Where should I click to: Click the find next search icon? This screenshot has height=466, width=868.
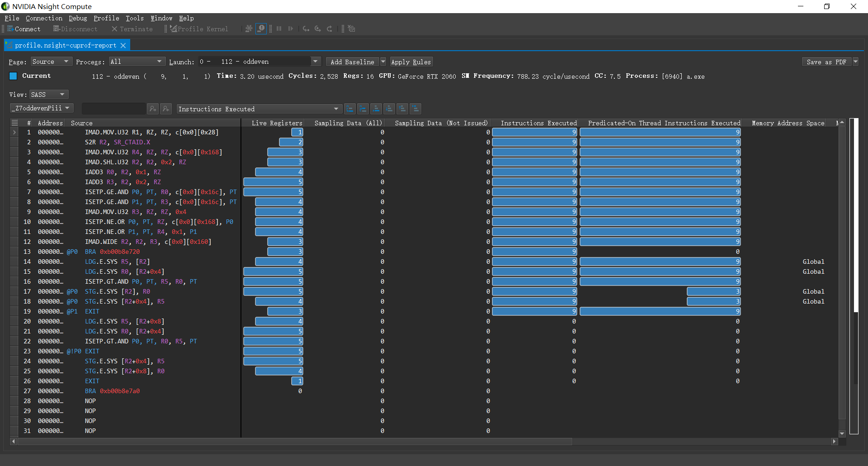pyautogui.click(x=153, y=109)
